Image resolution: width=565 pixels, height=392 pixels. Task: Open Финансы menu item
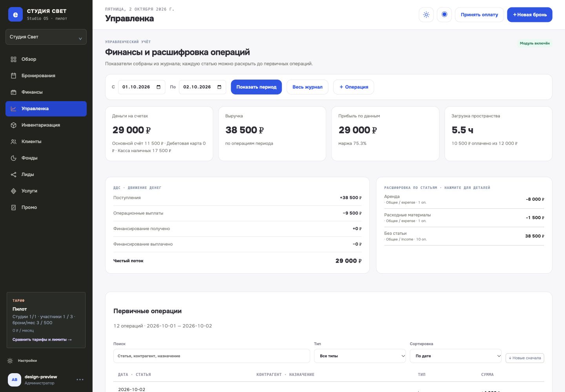click(x=46, y=92)
